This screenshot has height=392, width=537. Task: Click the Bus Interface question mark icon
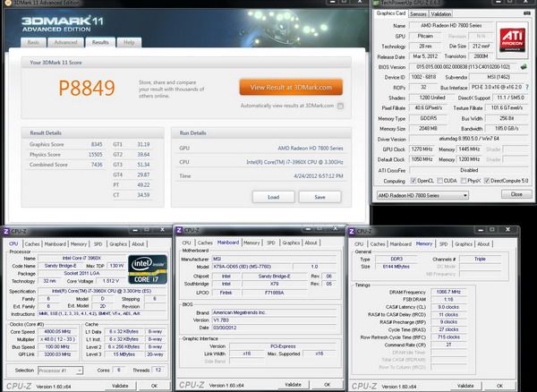pyautogui.click(x=527, y=88)
